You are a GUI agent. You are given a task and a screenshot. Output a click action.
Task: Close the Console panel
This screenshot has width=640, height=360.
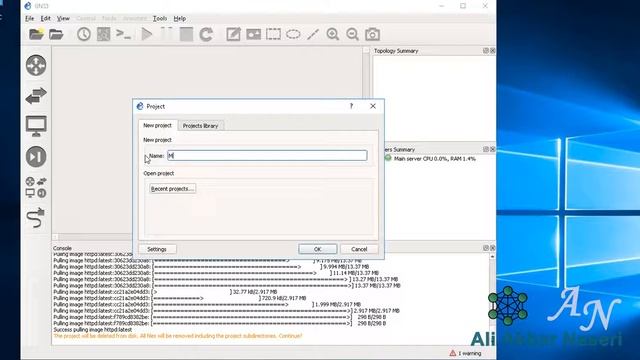click(493, 248)
